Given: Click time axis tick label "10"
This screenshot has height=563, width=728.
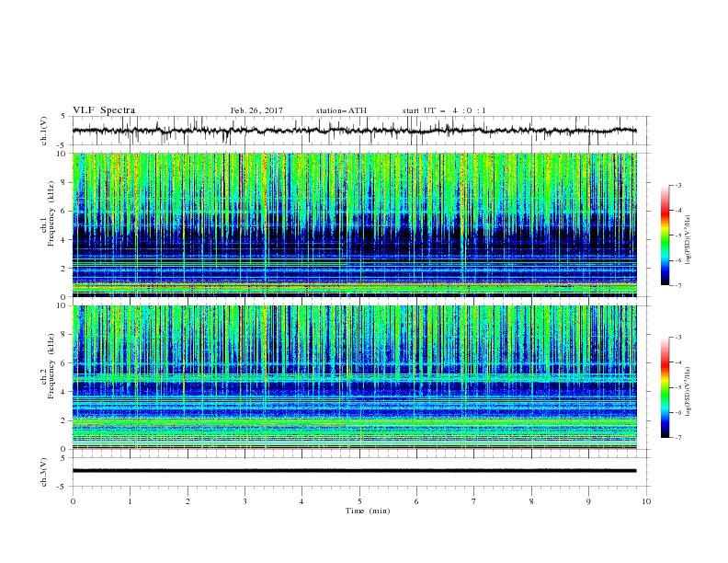Looking at the screenshot, I should pyautogui.click(x=646, y=501).
